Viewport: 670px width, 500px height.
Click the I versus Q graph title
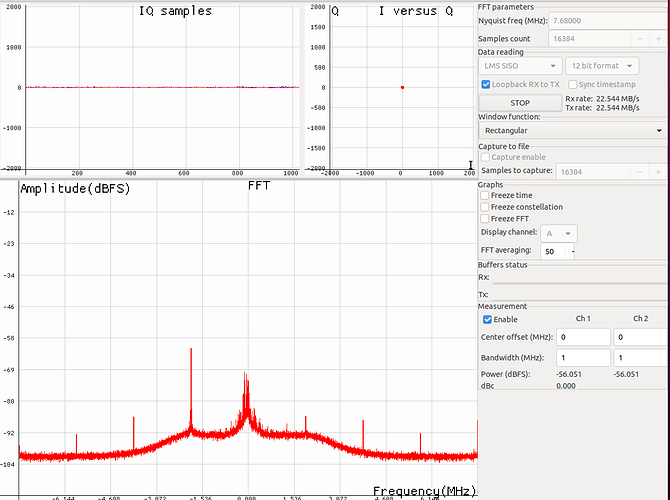click(416, 11)
